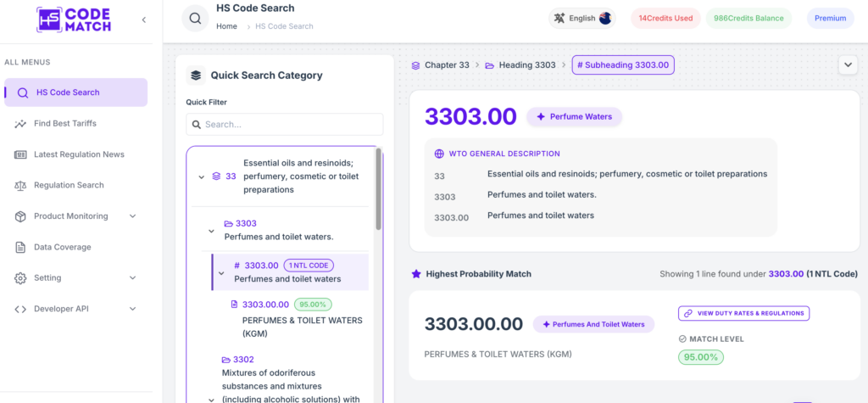Click the category tree scrollbar
Screen dimensions: 868x403
(379, 188)
